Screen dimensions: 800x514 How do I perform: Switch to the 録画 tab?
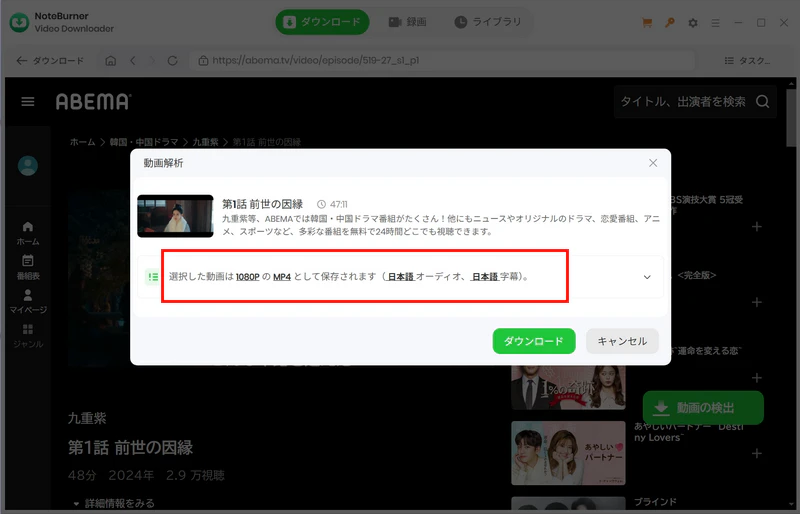pos(408,22)
